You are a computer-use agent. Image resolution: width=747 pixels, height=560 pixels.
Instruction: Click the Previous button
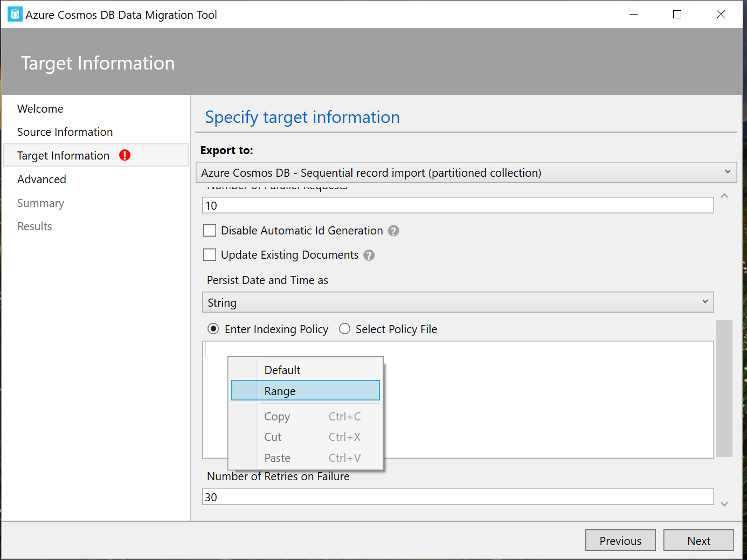620,541
